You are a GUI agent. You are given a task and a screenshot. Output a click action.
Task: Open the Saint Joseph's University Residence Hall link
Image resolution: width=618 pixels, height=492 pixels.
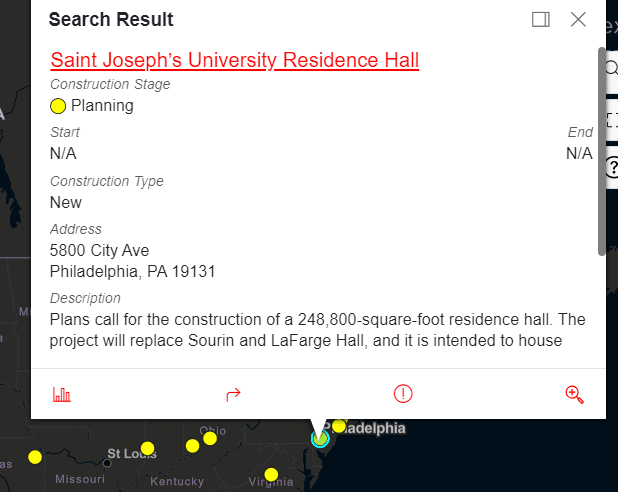[234, 60]
